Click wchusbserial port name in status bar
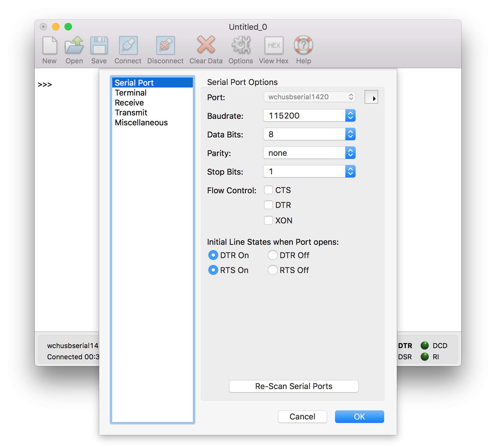This screenshot has height=448, width=496. coord(73,346)
